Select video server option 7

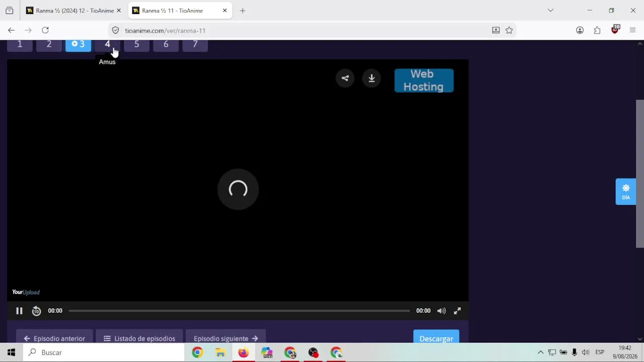point(195,45)
